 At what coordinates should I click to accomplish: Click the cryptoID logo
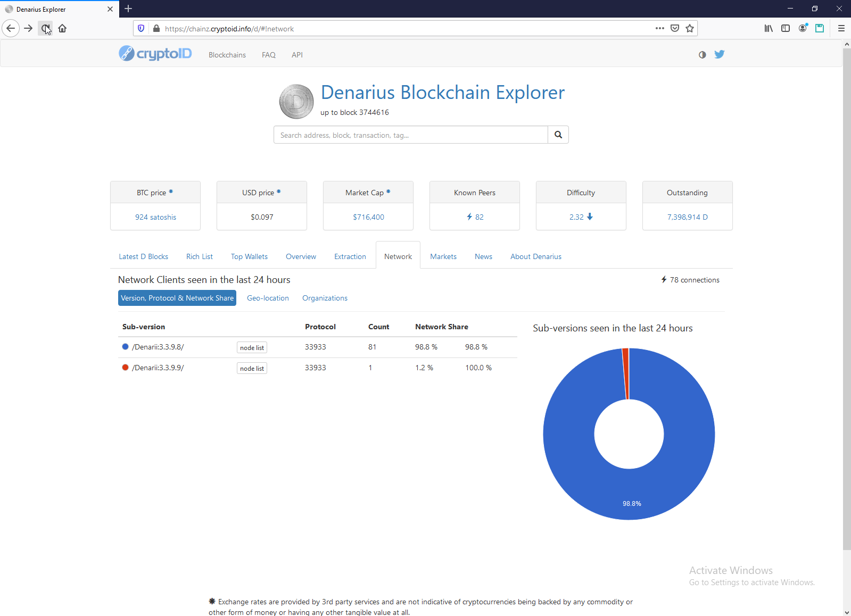point(155,53)
